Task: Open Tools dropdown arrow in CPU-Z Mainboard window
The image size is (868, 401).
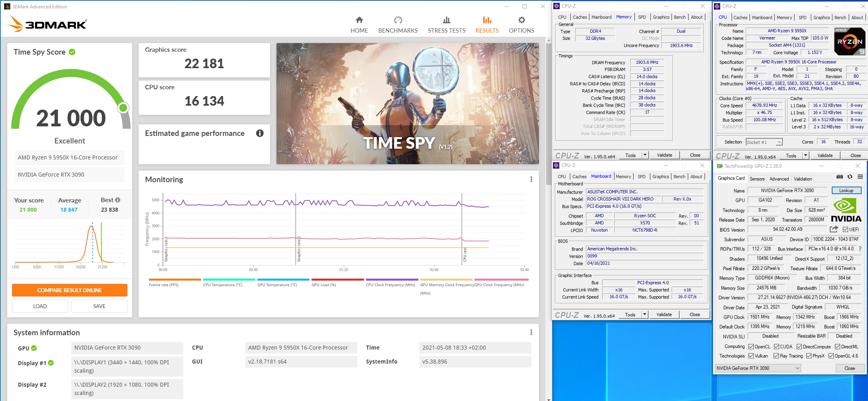Action: pyautogui.click(x=645, y=315)
